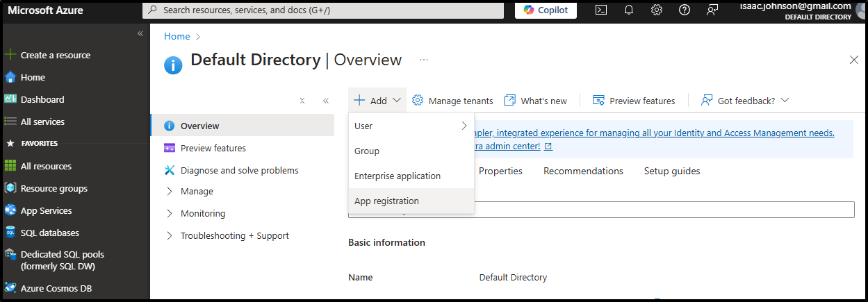Click Preview features toolbar button

coord(634,101)
